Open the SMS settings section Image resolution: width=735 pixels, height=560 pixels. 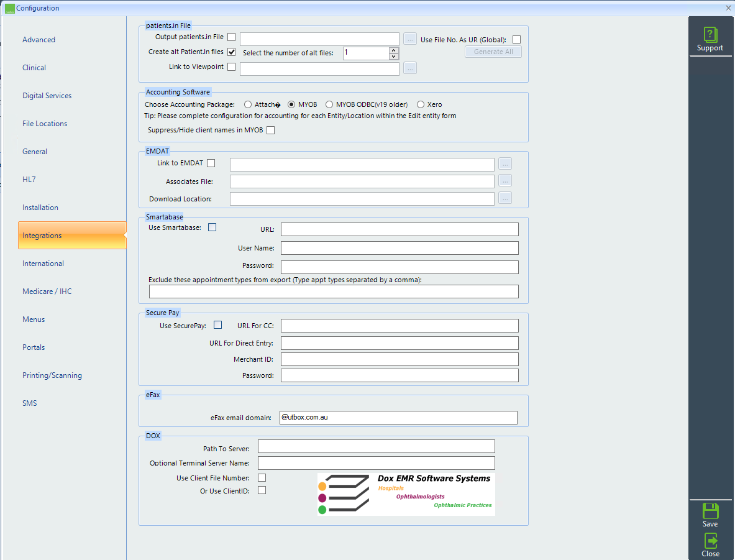pos(30,403)
